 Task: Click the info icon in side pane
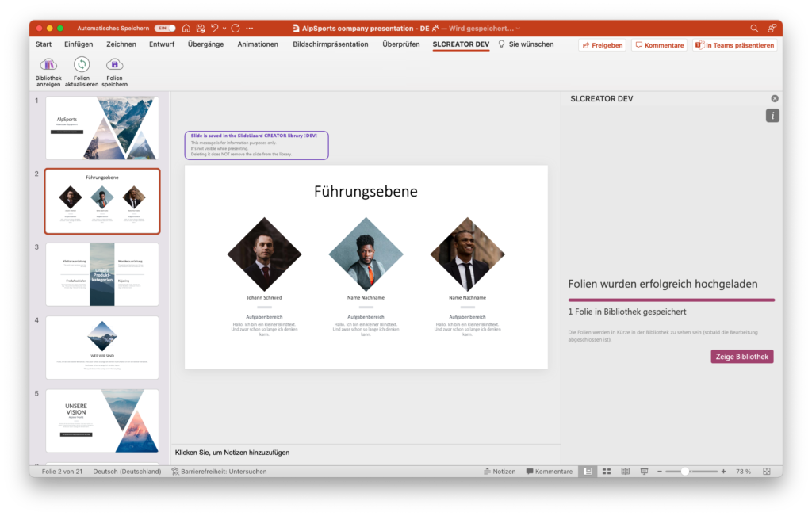(x=772, y=116)
